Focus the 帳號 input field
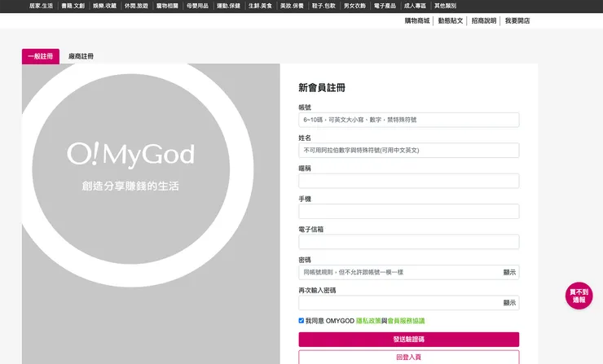 click(x=409, y=120)
